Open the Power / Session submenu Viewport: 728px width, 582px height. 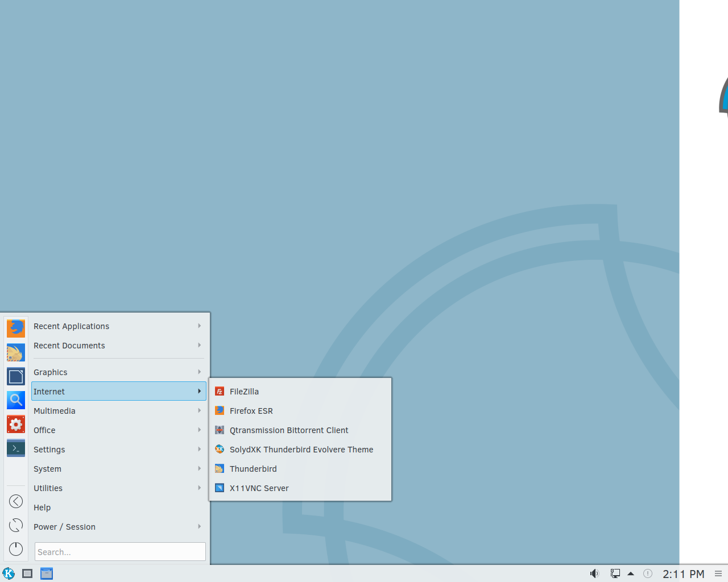[x=119, y=527]
